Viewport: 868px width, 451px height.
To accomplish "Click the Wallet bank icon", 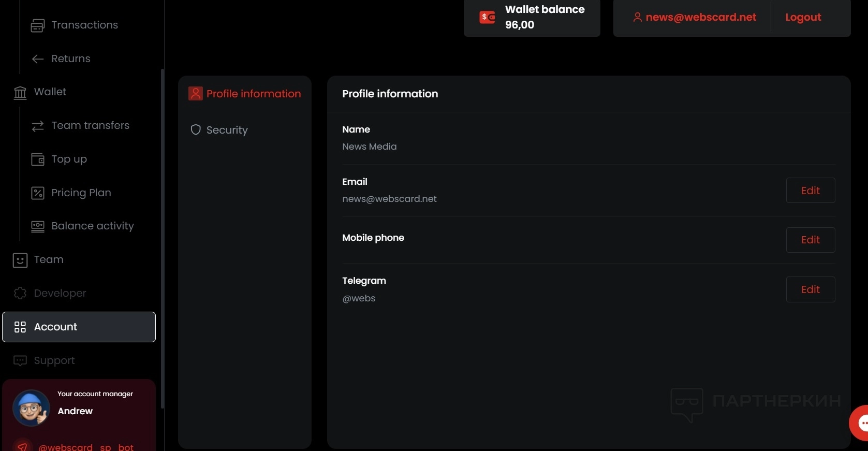I will pyautogui.click(x=20, y=93).
